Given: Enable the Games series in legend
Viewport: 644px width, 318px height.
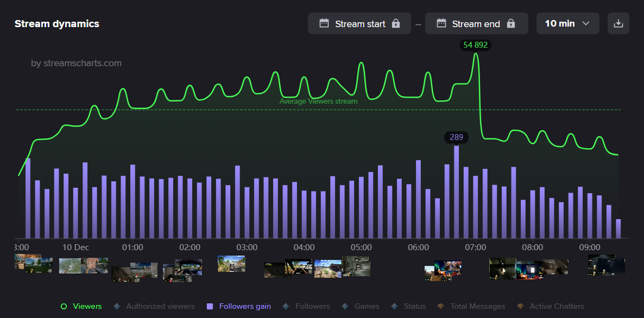Looking at the screenshot, I should coord(361,306).
